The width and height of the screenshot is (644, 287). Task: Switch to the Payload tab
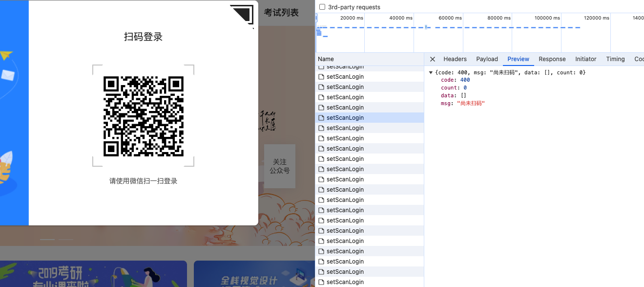tap(487, 59)
